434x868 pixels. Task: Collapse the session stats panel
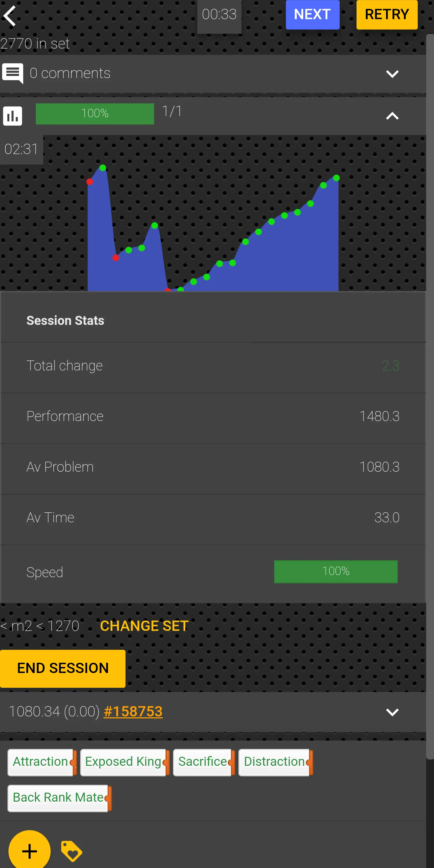point(392,116)
